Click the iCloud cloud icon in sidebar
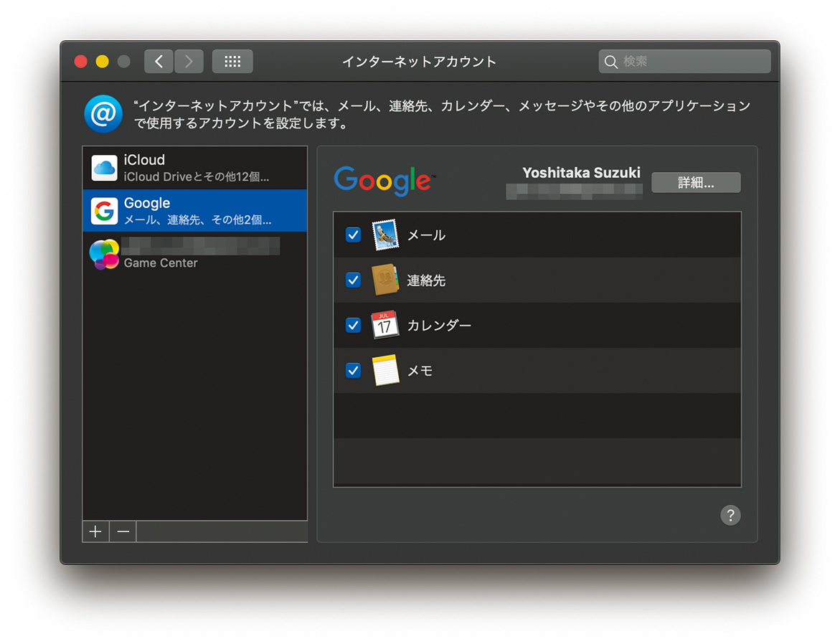Viewport: 840px width, 644px height. click(x=104, y=168)
